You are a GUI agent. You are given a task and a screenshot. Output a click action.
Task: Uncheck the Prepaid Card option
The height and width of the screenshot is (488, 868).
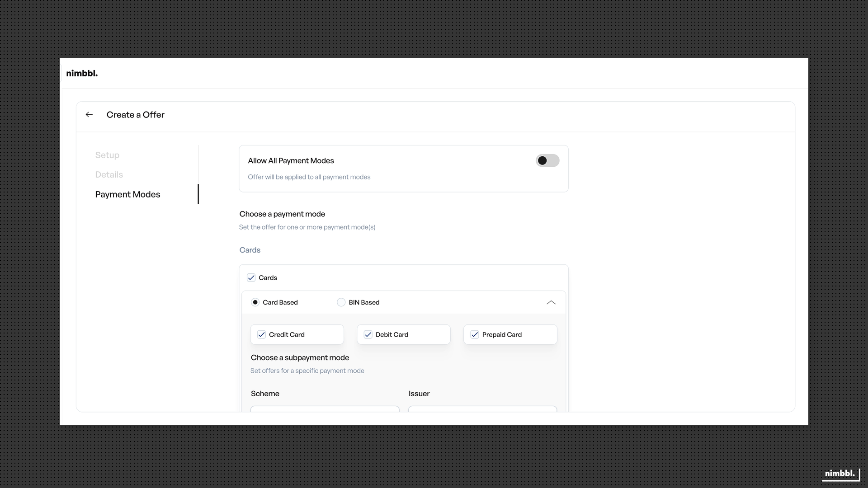point(475,334)
